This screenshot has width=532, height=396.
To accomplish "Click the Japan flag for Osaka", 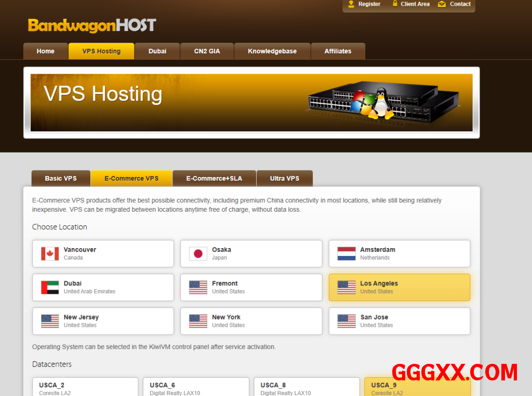I will click(198, 254).
